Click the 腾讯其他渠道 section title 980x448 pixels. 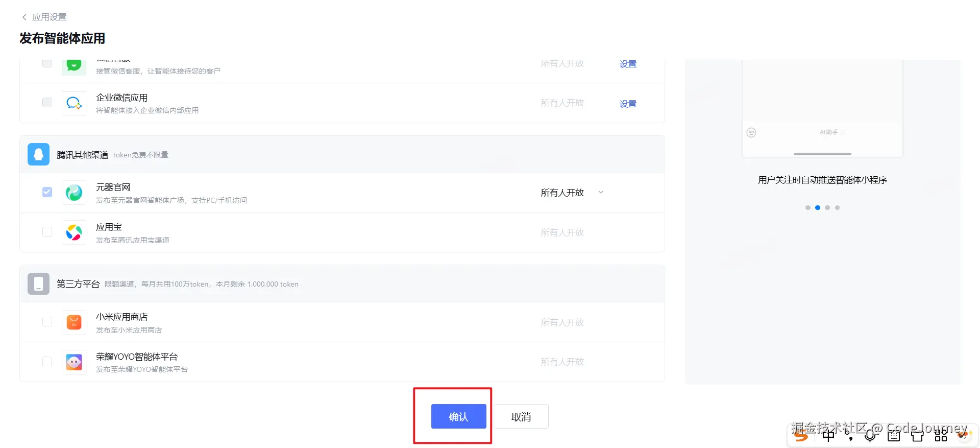coord(82,155)
